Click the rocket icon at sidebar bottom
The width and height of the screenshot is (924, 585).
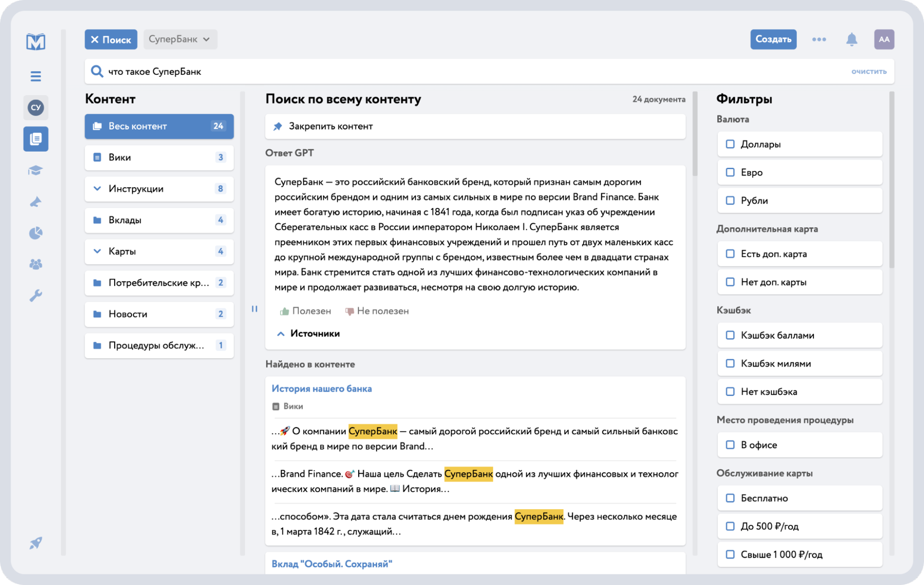pos(36,543)
